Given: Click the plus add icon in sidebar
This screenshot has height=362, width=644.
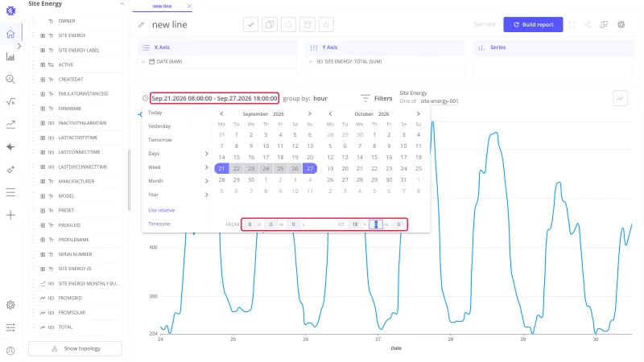Looking at the screenshot, I should click(10, 215).
